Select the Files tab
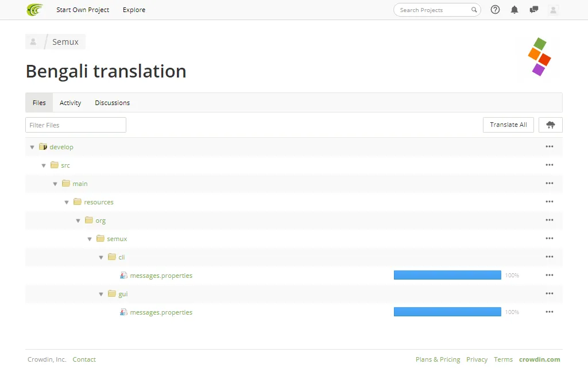The width and height of the screenshot is (588, 368). point(39,103)
